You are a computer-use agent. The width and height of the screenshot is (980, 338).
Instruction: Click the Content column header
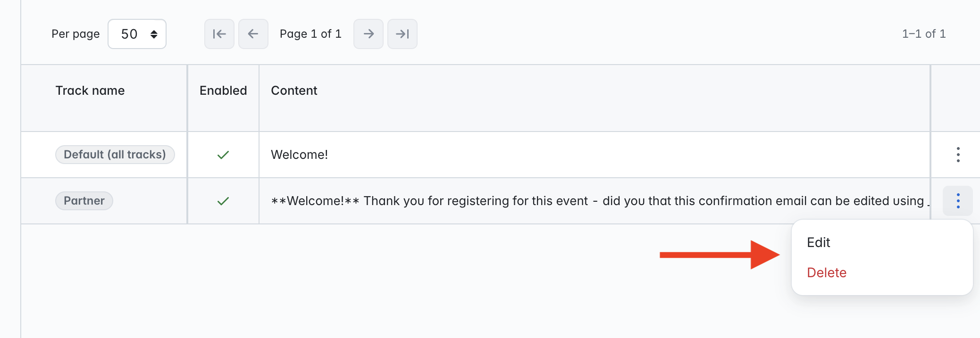[294, 91]
